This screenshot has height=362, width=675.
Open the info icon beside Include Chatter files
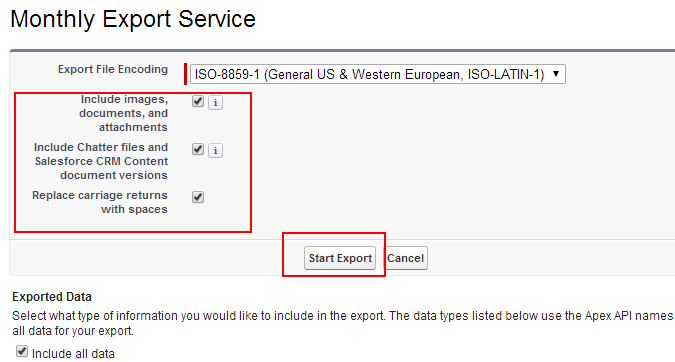(x=215, y=151)
